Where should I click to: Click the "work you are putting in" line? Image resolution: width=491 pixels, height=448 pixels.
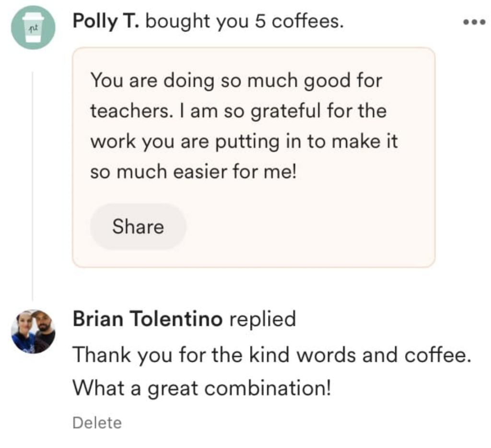[244, 141]
